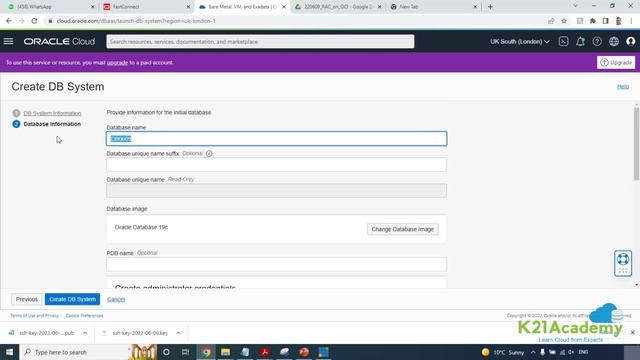This screenshot has height=360, width=640.
Task: Open the Cookie Preferences link
Action: tap(84, 316)
